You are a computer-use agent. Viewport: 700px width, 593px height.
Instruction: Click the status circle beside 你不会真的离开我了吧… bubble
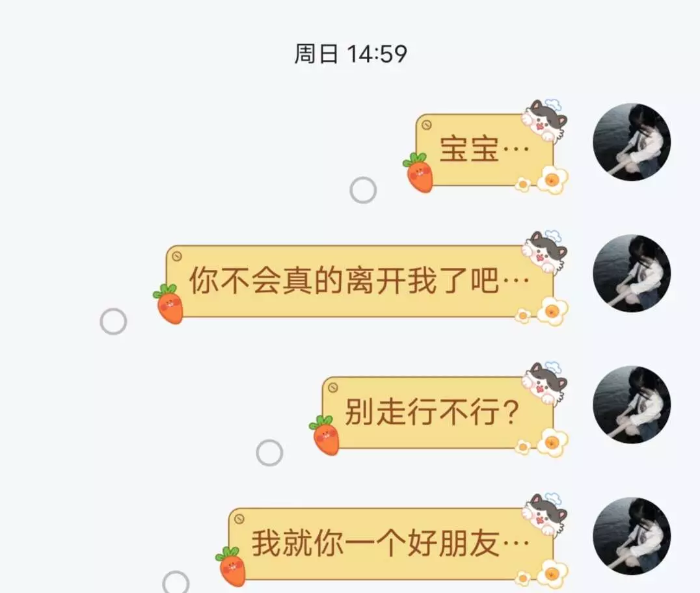(113, 321)
